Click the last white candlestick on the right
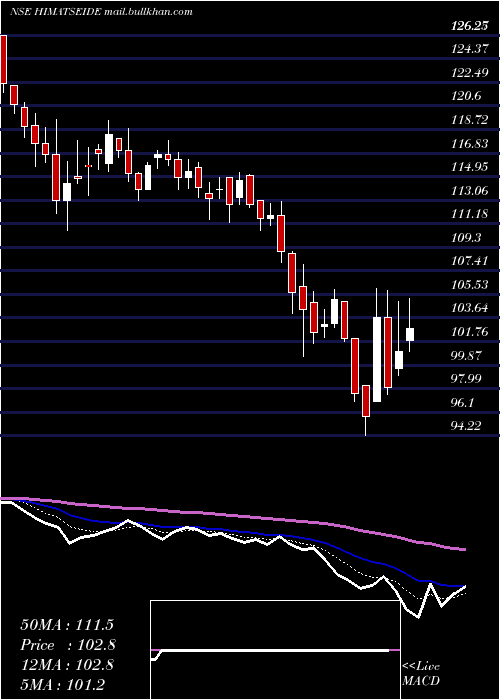 [x=410, y=334]
